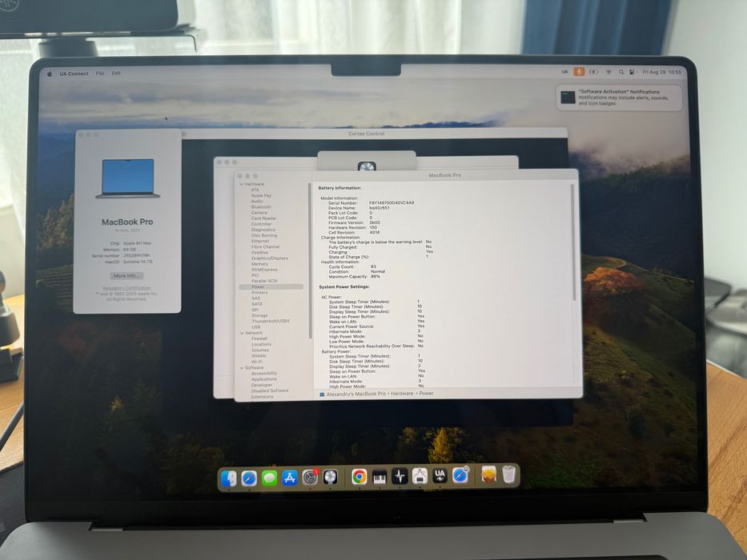Select Fibre Channel in the sidebar
The image size is (747, 560).
pyautogui.click(x=265, y=247)
